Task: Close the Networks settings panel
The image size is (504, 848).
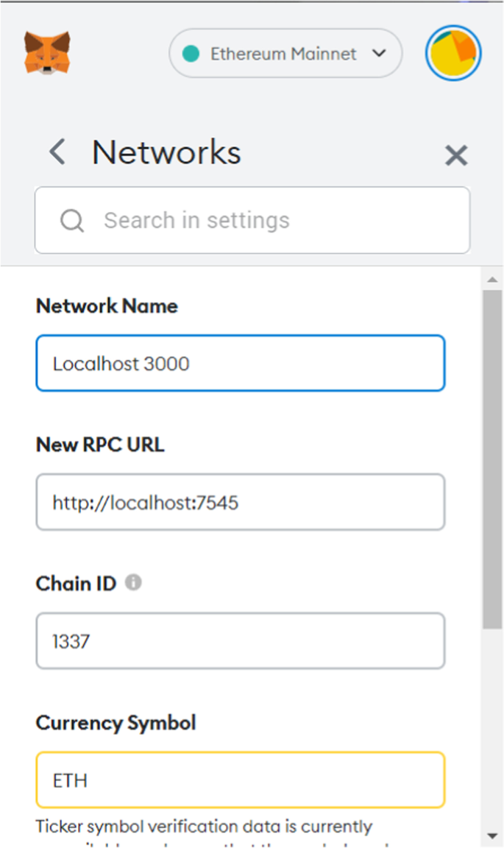Action: (456, 155)
